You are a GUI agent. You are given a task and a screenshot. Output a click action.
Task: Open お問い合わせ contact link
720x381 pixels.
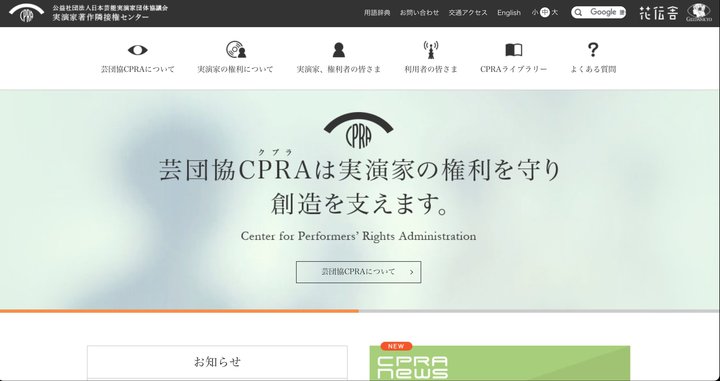click(x=419, y=13)
